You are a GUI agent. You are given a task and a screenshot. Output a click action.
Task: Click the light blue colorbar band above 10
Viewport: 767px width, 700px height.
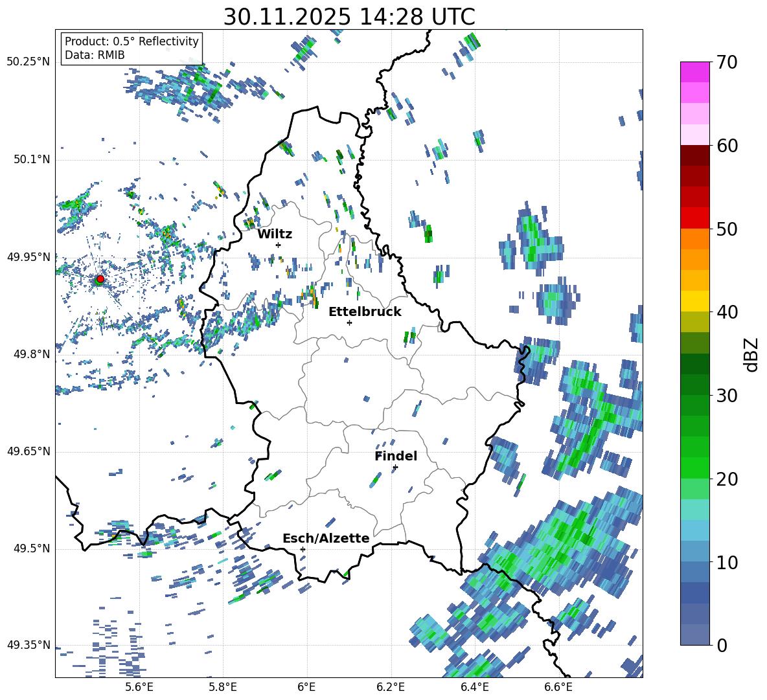[x=694, y=552]
